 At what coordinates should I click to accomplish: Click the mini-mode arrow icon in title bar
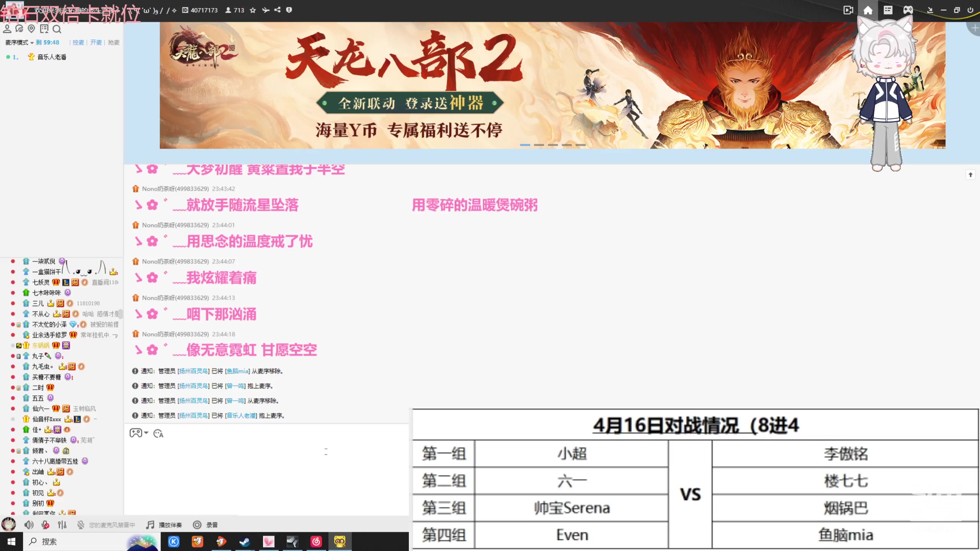coord(930,10)
